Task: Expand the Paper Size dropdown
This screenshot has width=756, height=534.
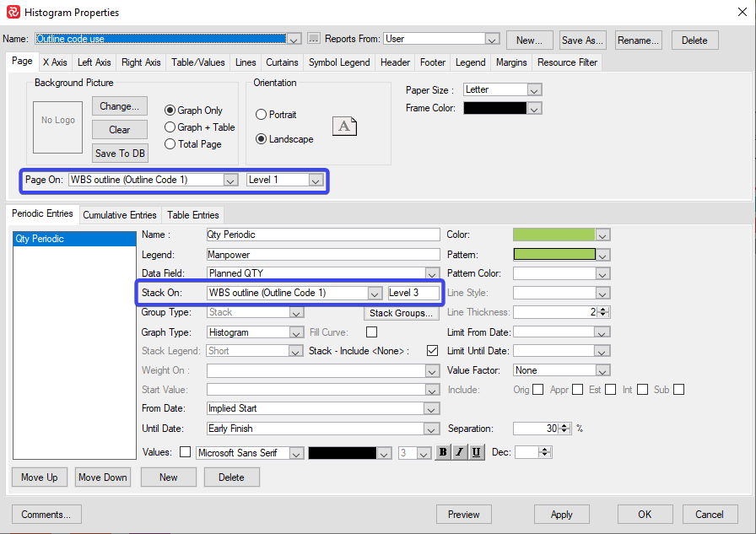Action: 534,89
